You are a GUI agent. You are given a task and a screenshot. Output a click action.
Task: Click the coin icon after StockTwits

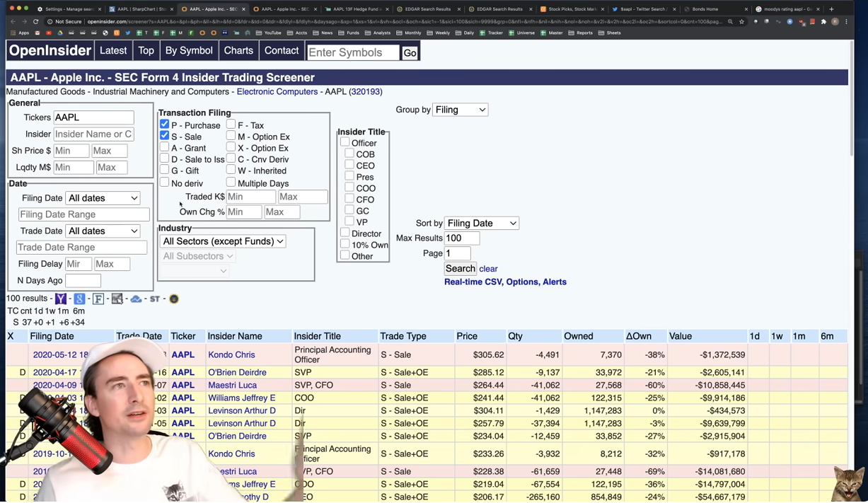click(174, 299)
